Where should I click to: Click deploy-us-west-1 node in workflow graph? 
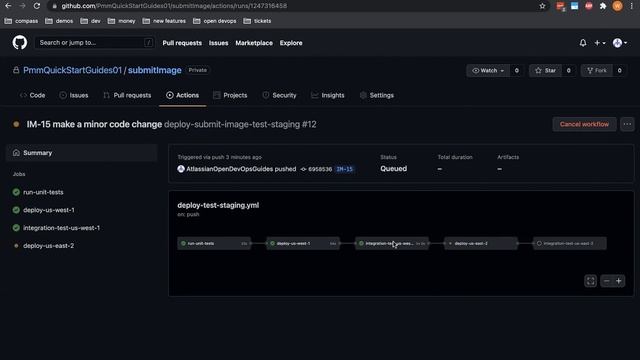[x=303, y=243]
